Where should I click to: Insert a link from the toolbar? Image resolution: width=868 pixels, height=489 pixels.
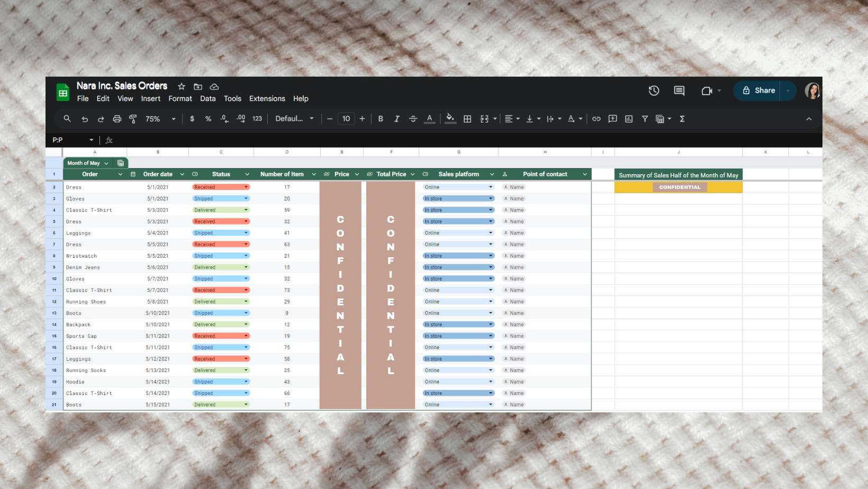pos(596,119)
